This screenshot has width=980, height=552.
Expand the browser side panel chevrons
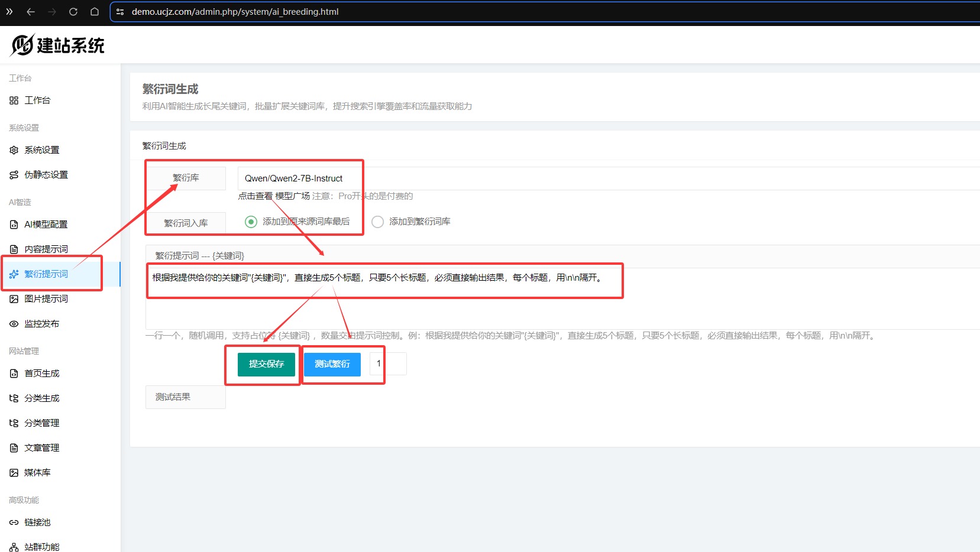pos(9,12)
